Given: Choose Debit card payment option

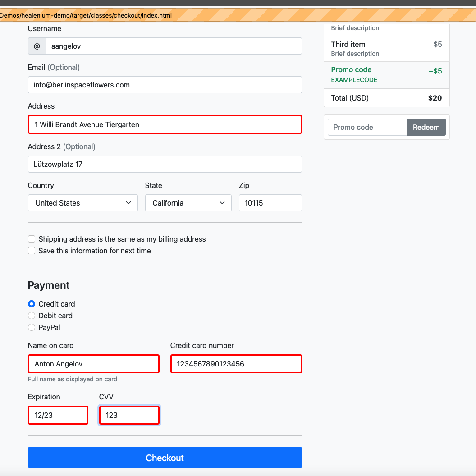Looking at the screenshot, I should [x=32, y=316].
